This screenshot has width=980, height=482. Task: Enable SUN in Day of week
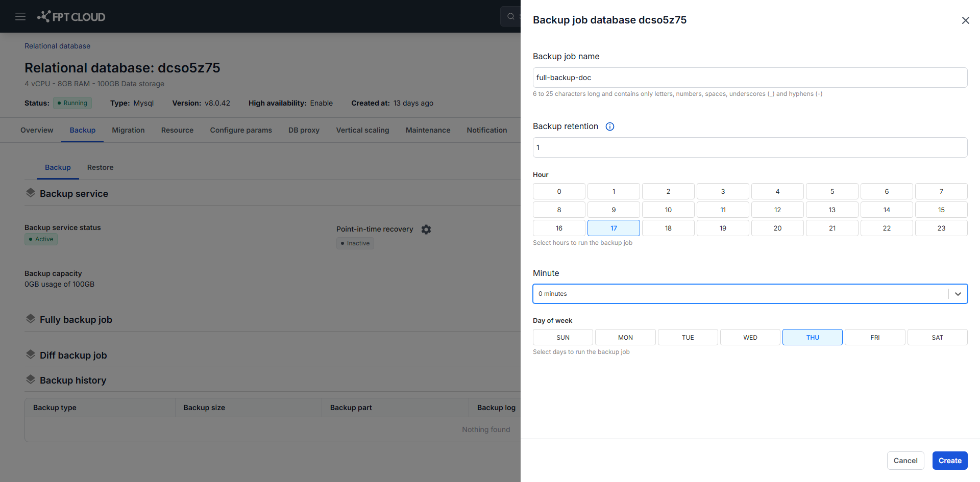563,337
